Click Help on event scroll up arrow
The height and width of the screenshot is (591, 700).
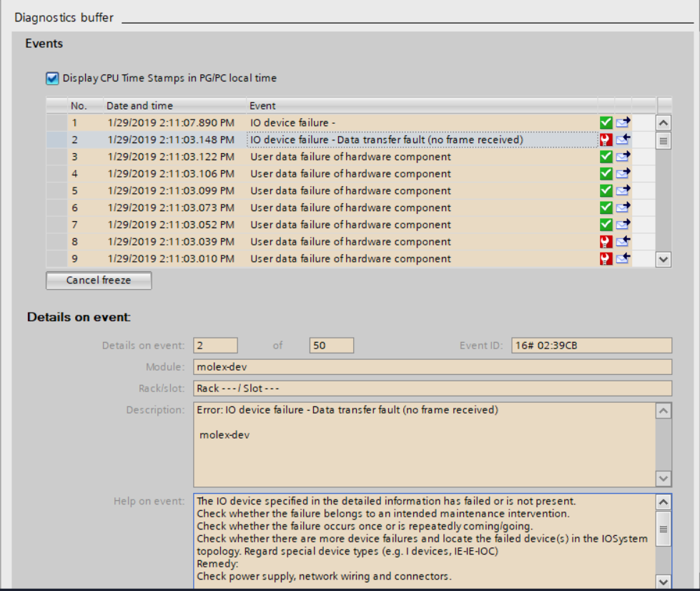(x=664, y=502)
